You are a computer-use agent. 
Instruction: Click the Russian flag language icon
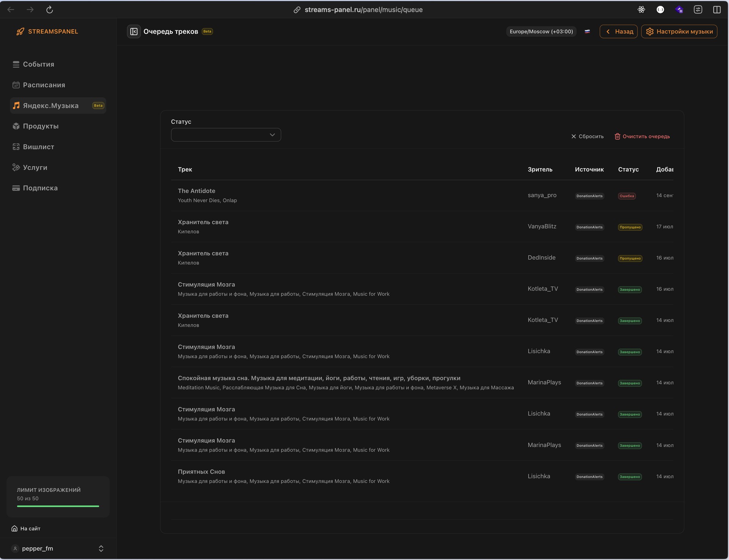pyautogui.click(x=587, y=31)
